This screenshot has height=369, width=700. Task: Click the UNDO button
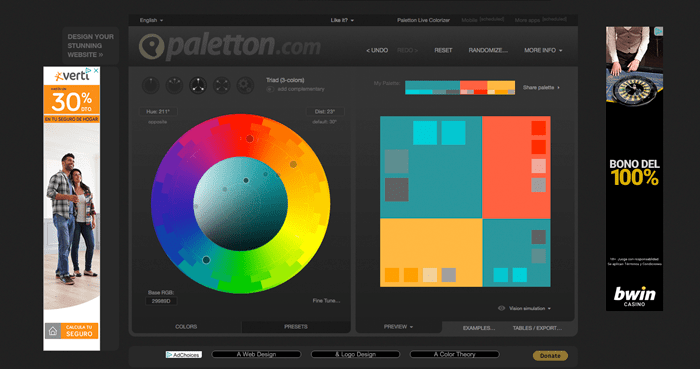[x=377, y=50]
